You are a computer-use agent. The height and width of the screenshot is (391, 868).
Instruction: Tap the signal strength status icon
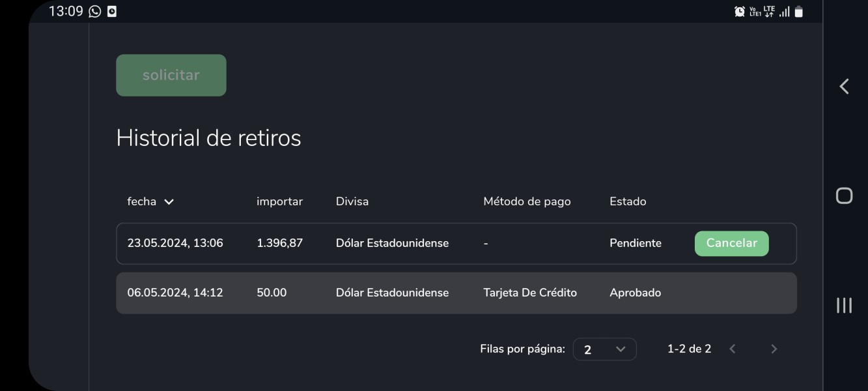point(785,12)
